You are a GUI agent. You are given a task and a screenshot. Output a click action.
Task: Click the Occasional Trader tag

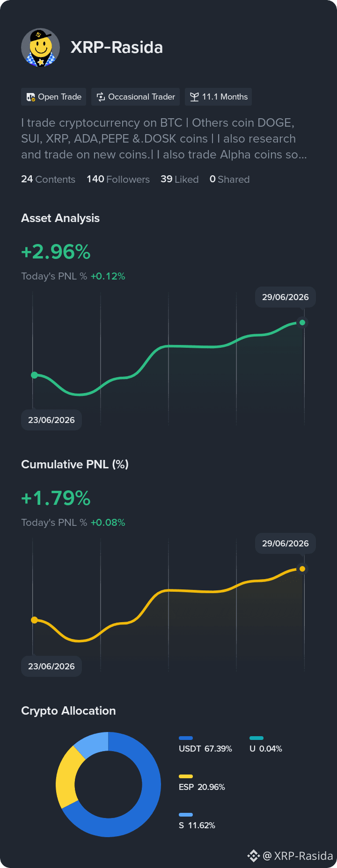[x=136, y=97]
